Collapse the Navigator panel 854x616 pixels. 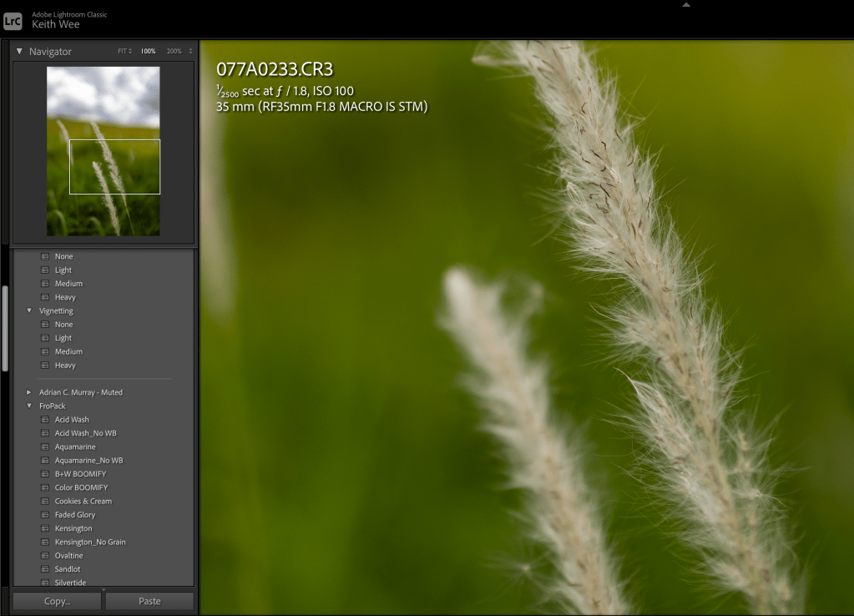click(19, 52)
